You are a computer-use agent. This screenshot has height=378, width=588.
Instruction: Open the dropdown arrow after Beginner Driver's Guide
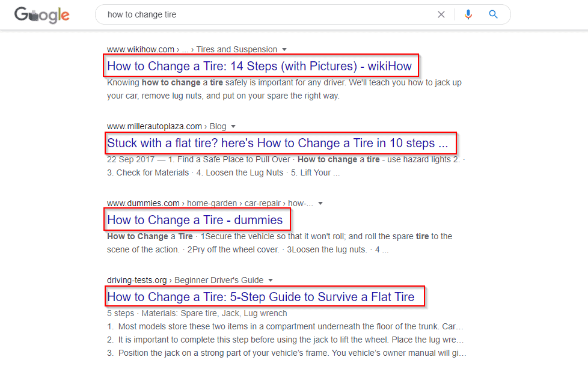(271, 280)
